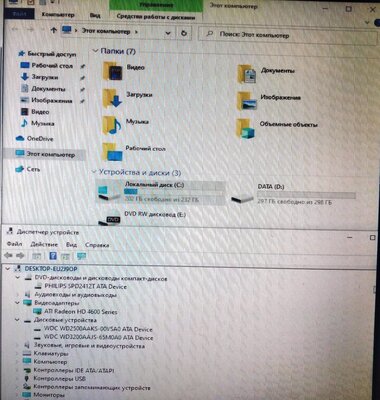380x400 pixels.
Task: Select Контроллеры IDE ATA/ATAPI entry
Action: pyautogui.click(x=74, y=370)
